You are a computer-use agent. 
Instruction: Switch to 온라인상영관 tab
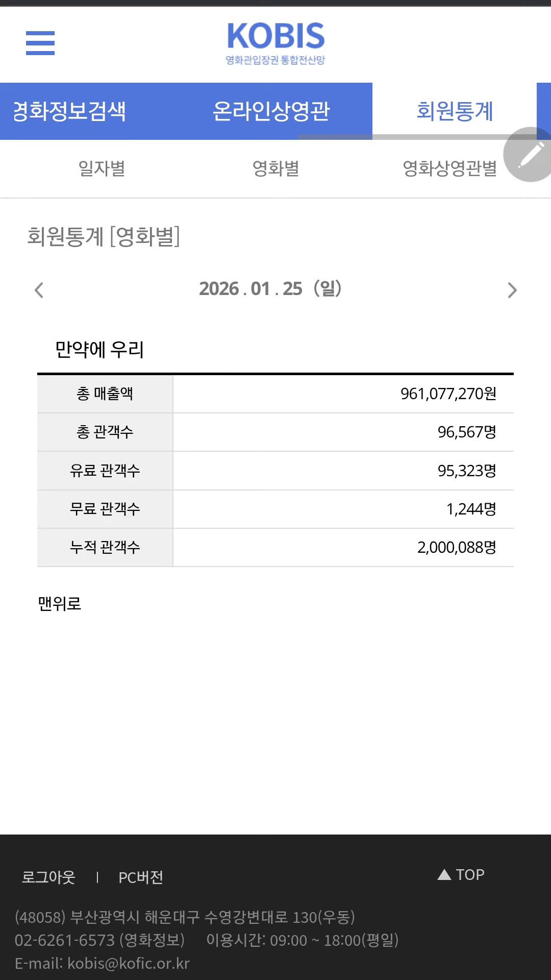[271, 111]
